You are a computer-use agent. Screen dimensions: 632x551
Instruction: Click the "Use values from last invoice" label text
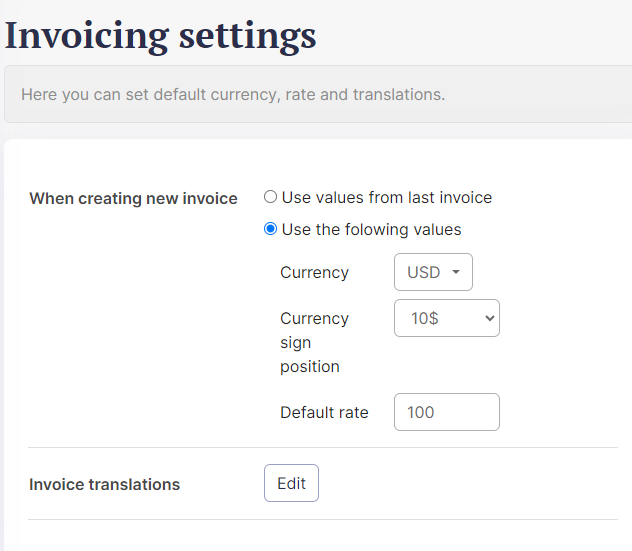pos(386,197)
